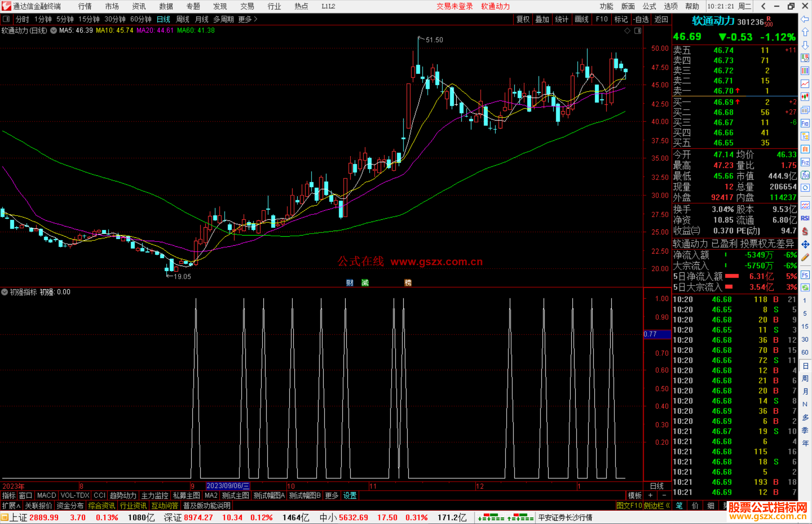The width and height of the screenshot is (812, 524).
Task: Toggle the MA indicator circle beside stock name
Action: (x=54, y=30)
